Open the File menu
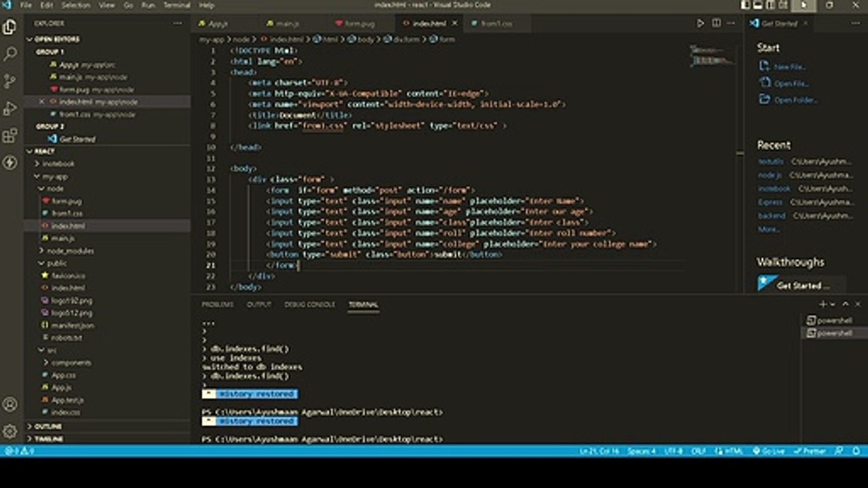Viewport: 868px width, 488px height. [x=26, y=5]
